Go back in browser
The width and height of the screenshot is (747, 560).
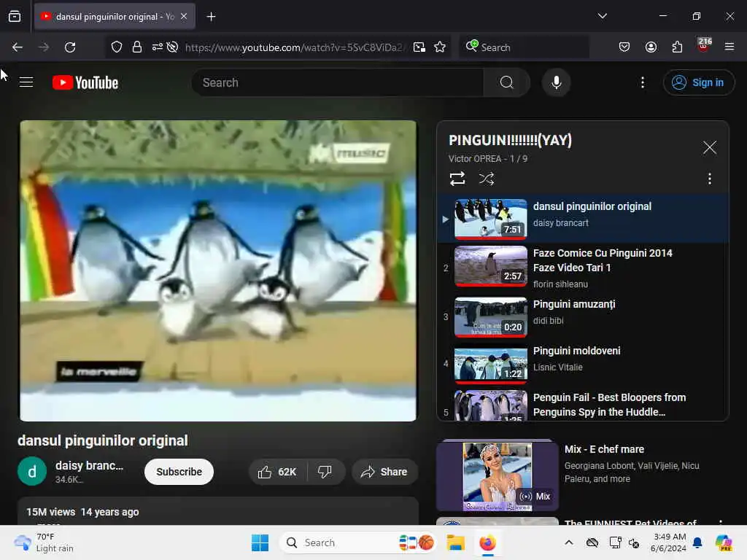pyautogui.click(x=18, y=47)
